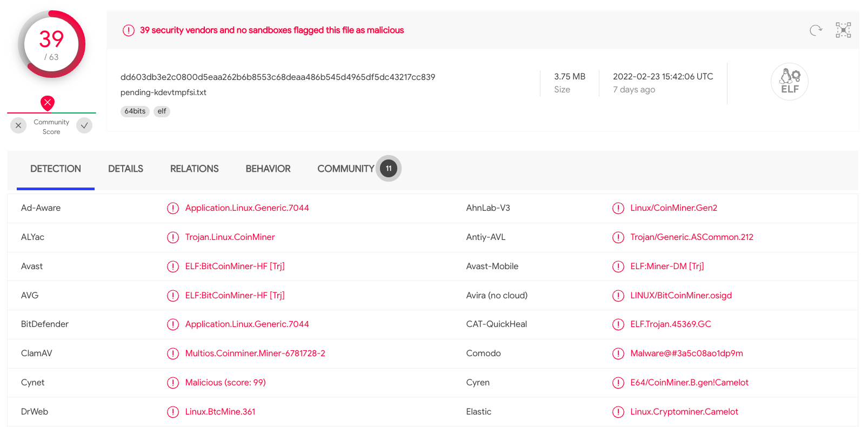
Task: Click the alert icon beside the malicious banner
Action: click(x=129, y=30)
